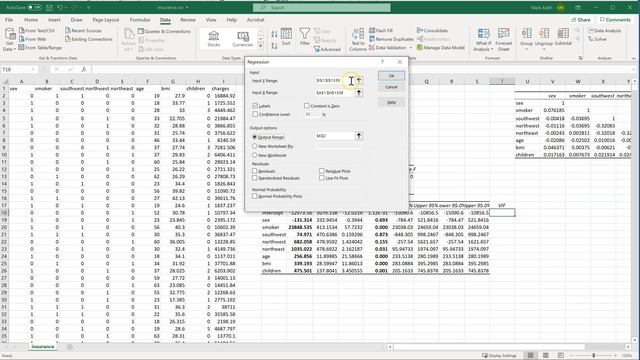Enable Constant is Zero checkbox
This screenshot has height=360, width=640.
coord(307,106)
